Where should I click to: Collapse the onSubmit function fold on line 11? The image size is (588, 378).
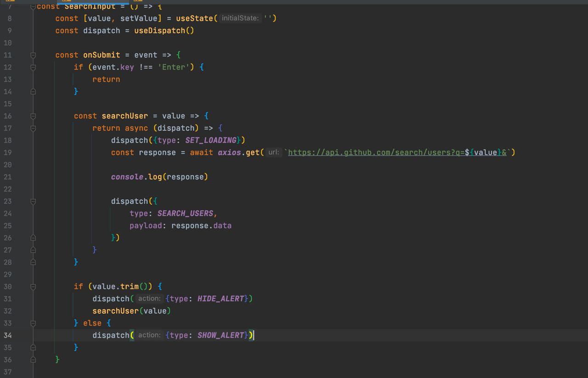tap(33, 55)
